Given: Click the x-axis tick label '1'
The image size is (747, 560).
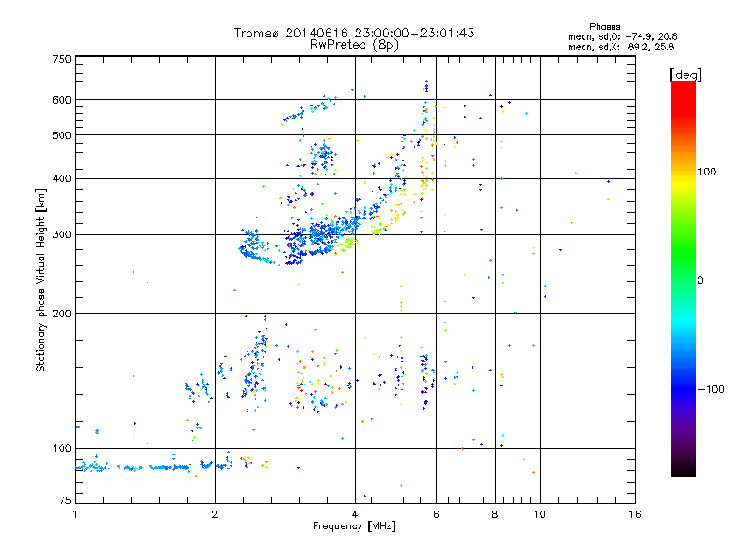Looking at the screenshot, I should 75,514.
